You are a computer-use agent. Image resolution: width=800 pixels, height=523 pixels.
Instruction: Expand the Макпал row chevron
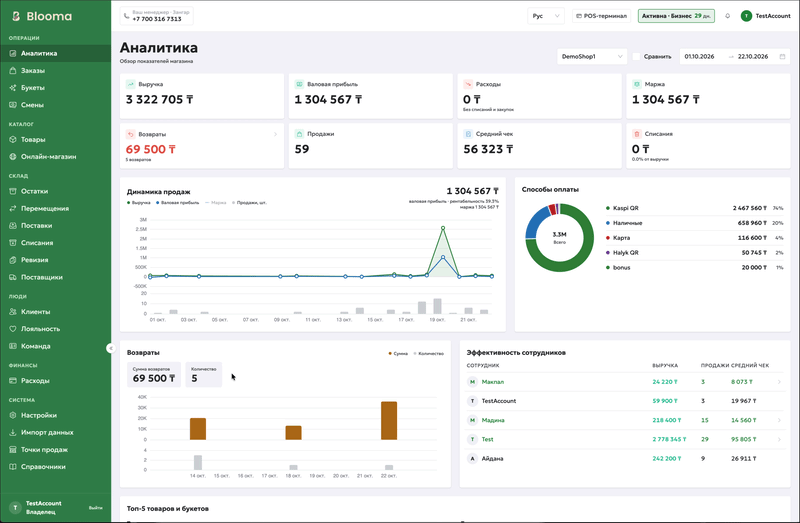tap(779, 382)
